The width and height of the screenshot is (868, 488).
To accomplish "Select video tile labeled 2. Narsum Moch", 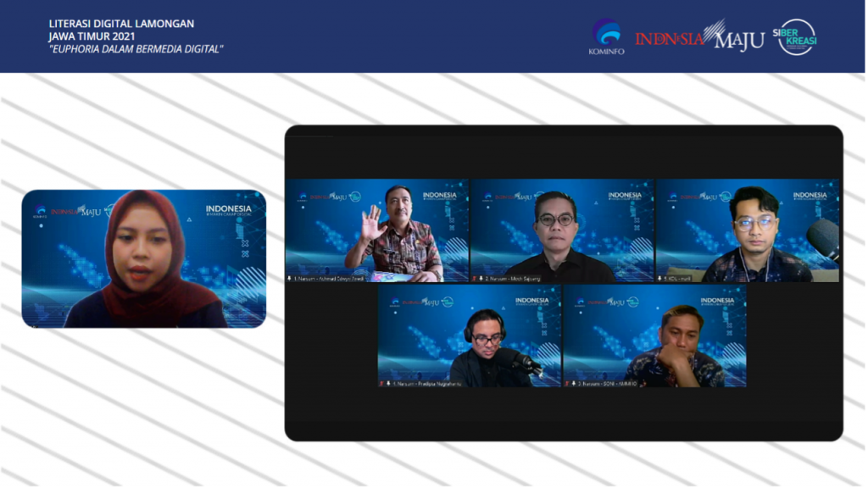I will [561, 230].
